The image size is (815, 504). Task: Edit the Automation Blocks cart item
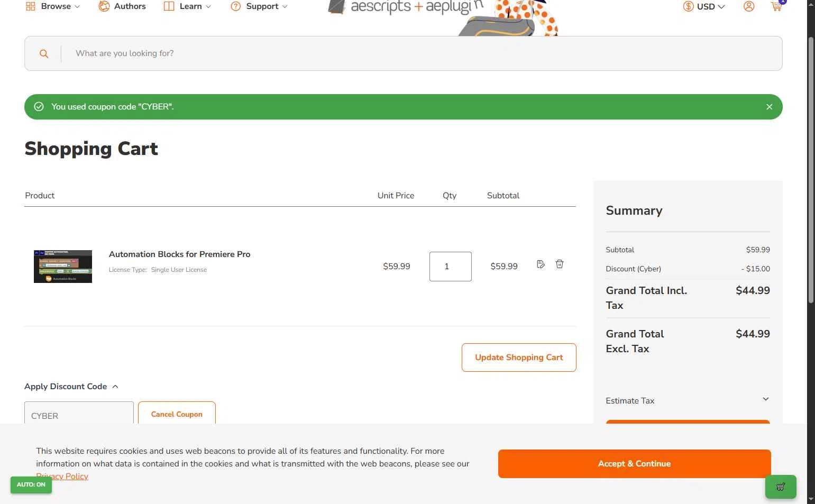(541, 264)
